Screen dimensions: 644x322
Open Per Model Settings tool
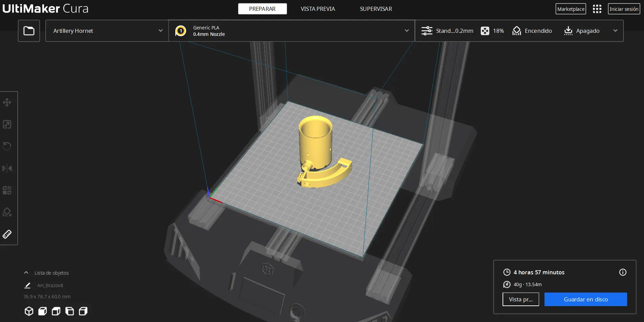tap(7, 190)
